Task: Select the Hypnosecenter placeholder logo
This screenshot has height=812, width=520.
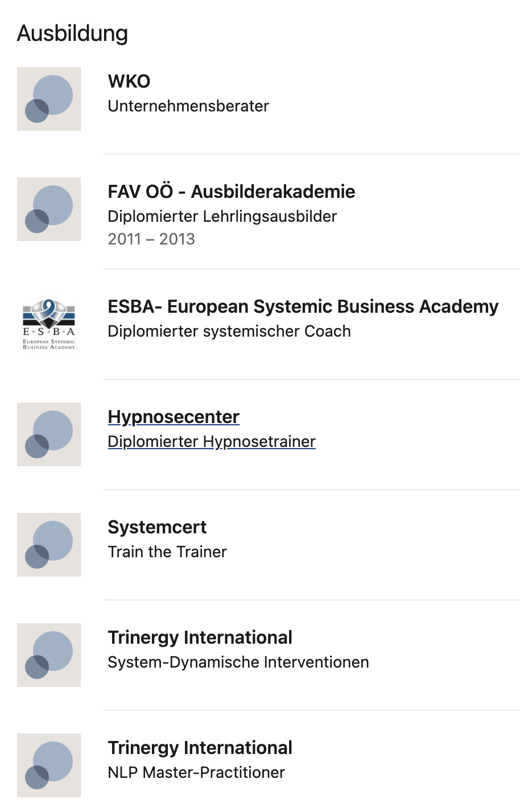Action: [49, 434]
